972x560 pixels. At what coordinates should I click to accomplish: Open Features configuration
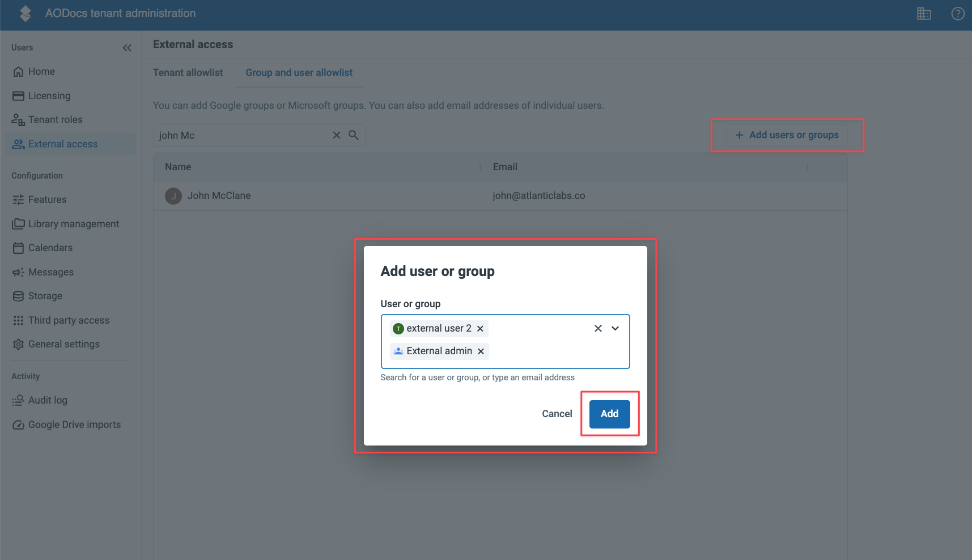(70, 200)
